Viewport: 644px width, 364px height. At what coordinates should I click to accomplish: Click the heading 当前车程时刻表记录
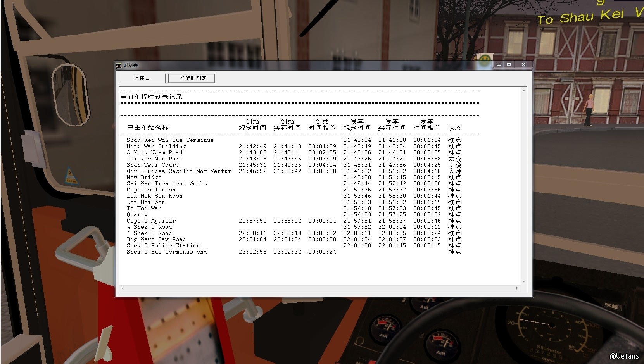(x=151, y=97)
